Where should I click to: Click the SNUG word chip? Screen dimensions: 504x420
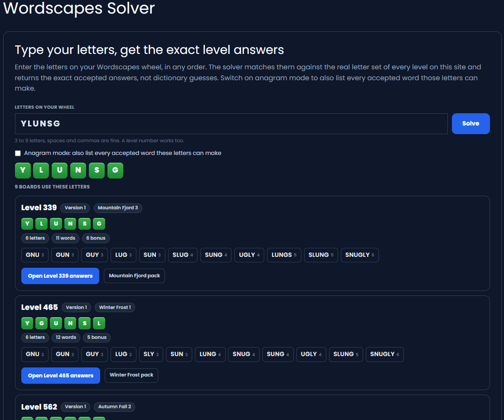(244, 354)
